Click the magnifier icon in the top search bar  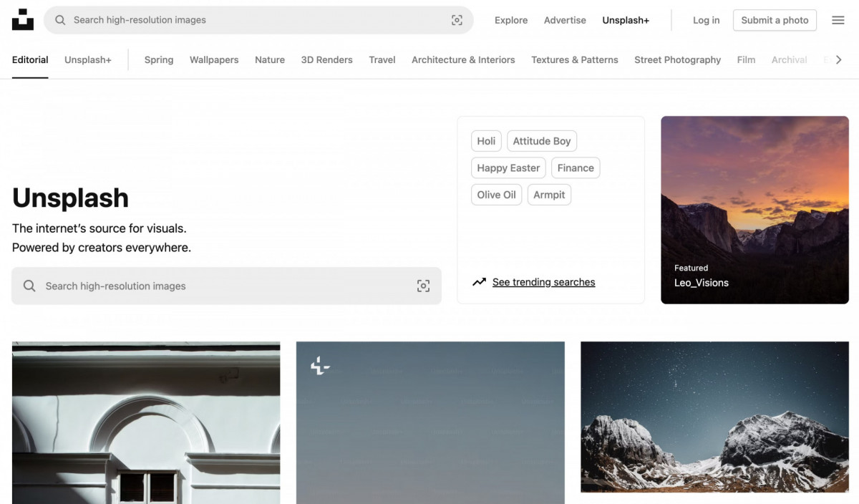(60, 20)
